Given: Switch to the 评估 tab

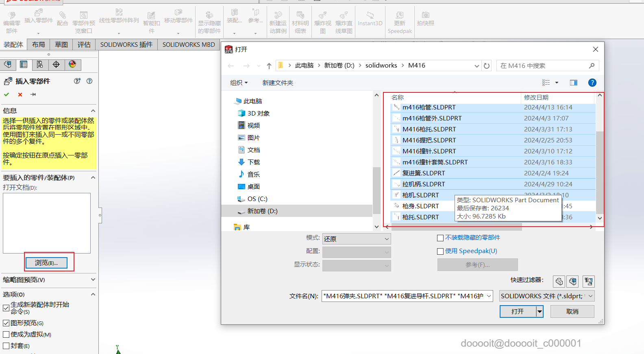Looking at the screenshot, I should [x=84, y=45].
